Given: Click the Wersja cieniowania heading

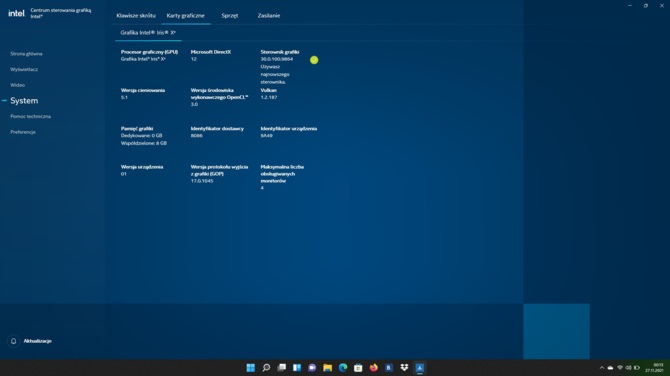Looking at the screenshot, I should pyautogui.click(x=143, y=90).
